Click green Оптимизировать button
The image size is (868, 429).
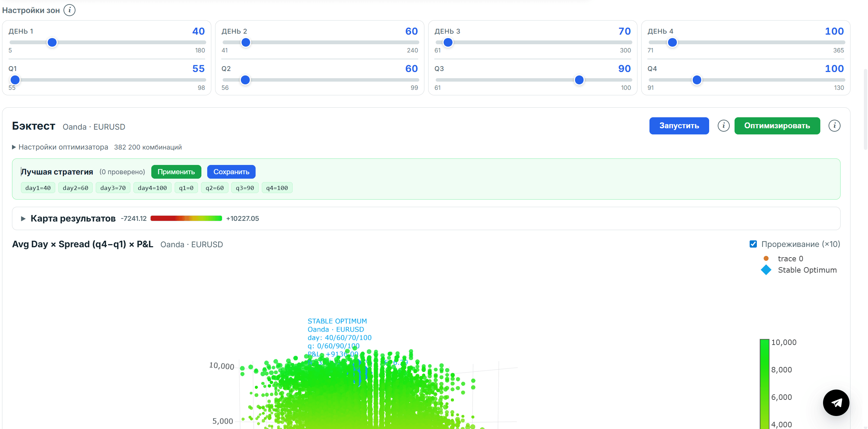pyautogui.click(x=777, y=126)
